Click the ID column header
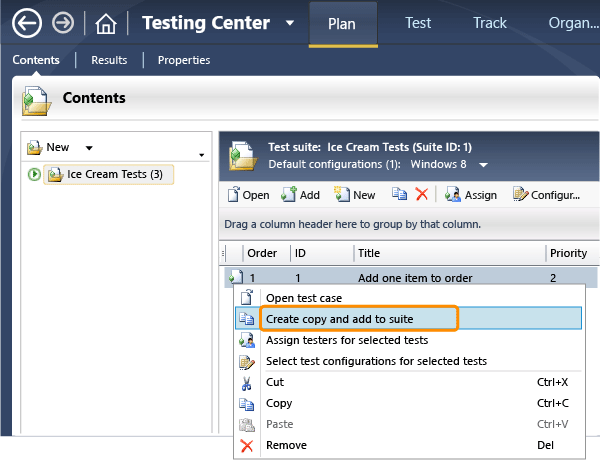 click(300, 253)
